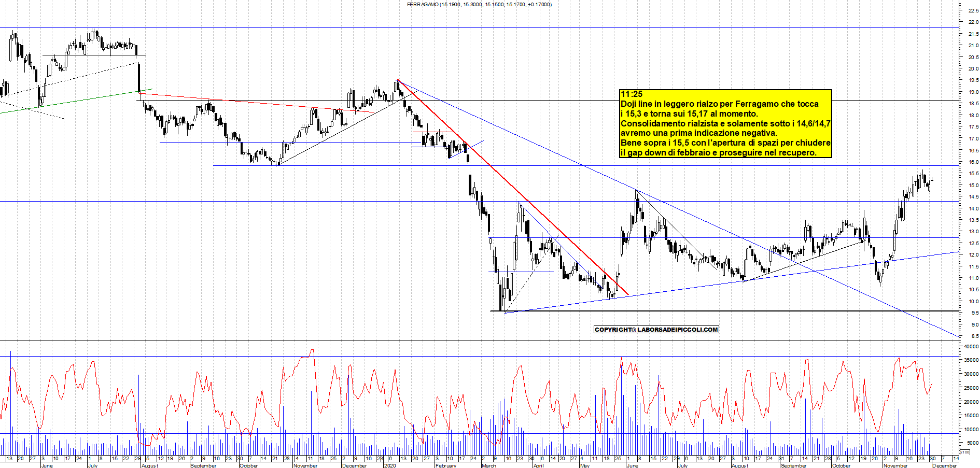Click the 10.0 price axis label
The width and height of the screenshot is (980, 468).
pyautogui.click(x=973, y=302)
